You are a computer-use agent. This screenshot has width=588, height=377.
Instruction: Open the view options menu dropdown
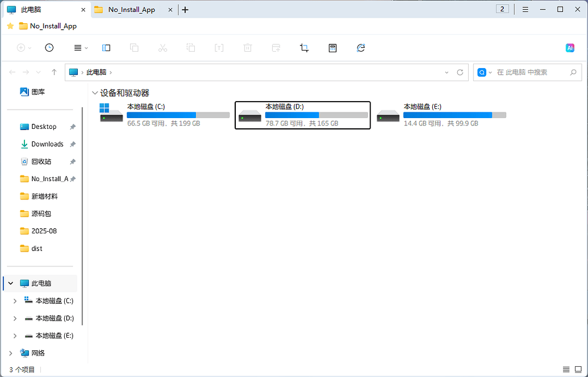[81, 48]
